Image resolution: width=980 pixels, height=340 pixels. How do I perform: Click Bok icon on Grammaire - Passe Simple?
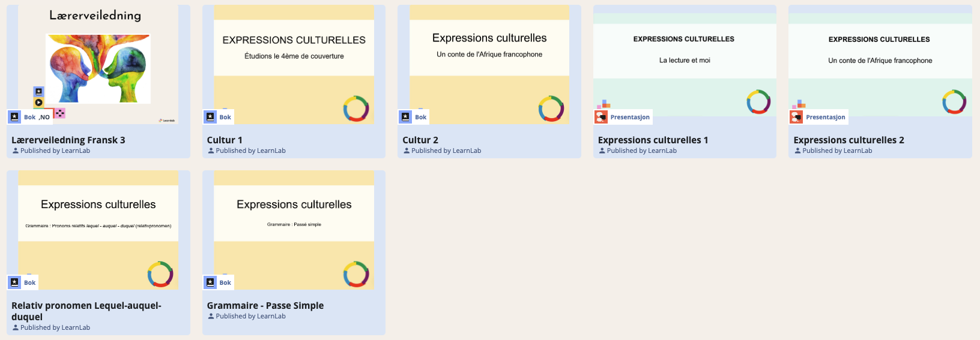point(210,282)
